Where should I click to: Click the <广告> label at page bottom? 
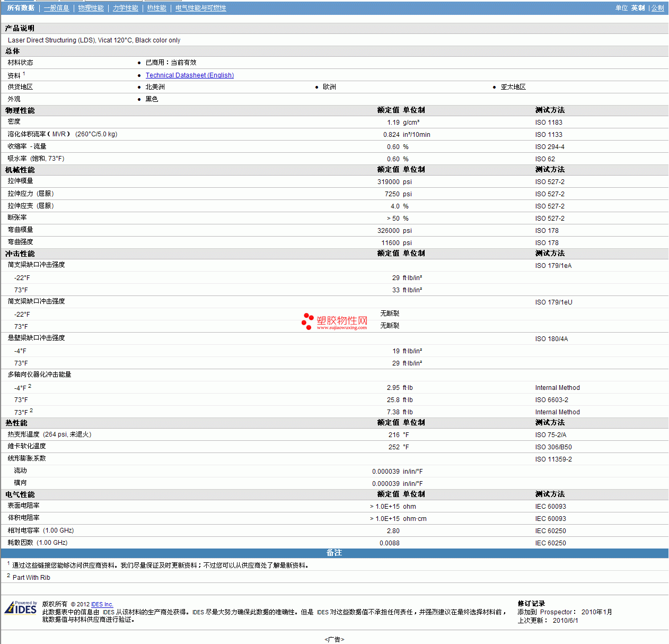334,640
